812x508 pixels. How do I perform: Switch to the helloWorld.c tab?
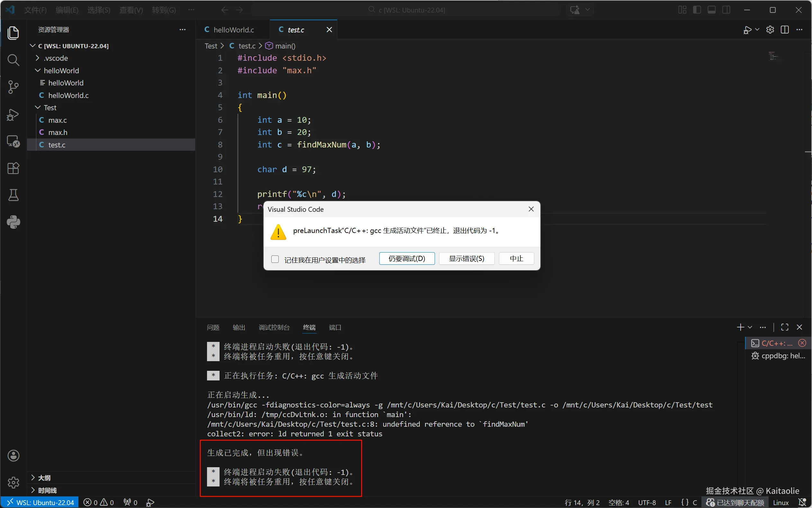tap(234, 30)
